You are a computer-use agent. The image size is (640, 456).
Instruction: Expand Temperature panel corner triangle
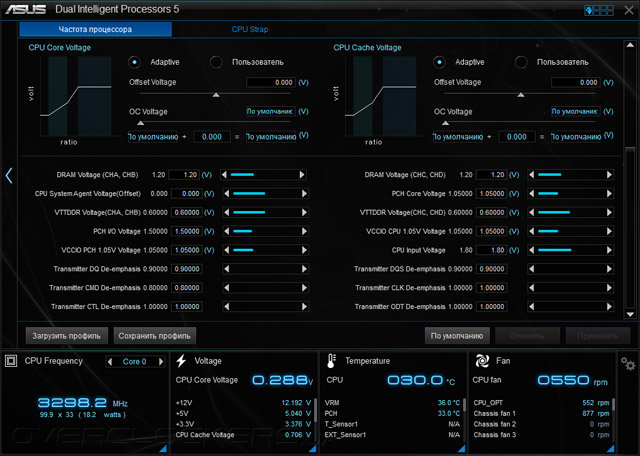462,449
